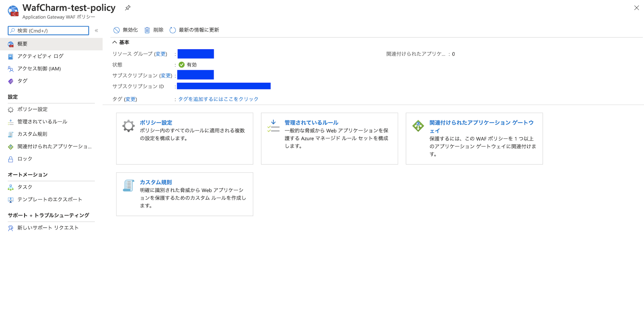
Task: Click 変更 link next to タグ
Action: point(130,99)
